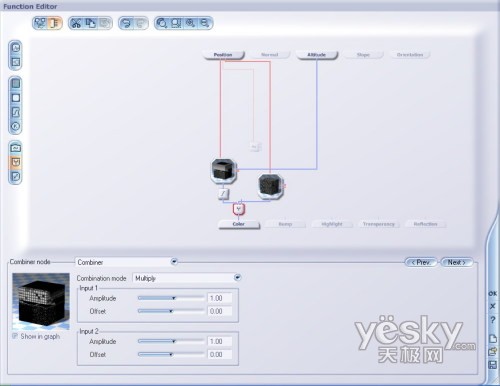Screen dimensions: 500x386
Task: Click the Input 1 Amplitude slider
Action: (171, 298)
